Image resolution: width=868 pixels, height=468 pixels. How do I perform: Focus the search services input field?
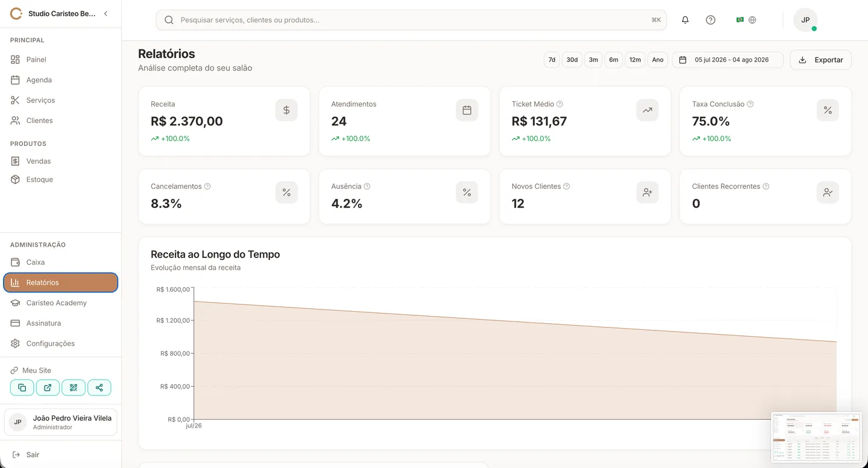(411, 20)
